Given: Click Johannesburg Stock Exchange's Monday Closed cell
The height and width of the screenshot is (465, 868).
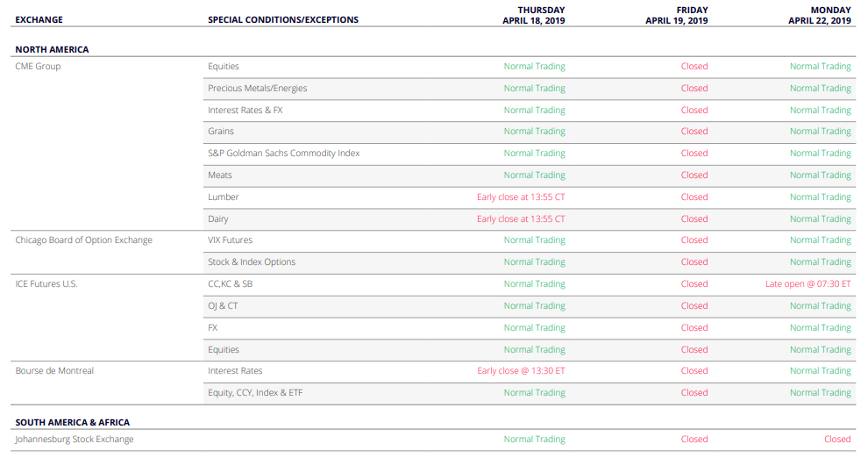Looking at the screenshot, I should [837, 440].
